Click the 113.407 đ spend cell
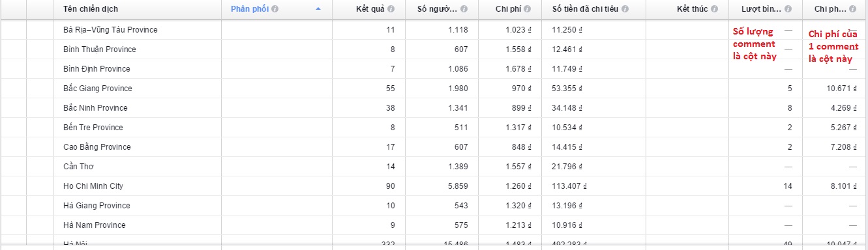868x250 pixels. pos(565,186)
